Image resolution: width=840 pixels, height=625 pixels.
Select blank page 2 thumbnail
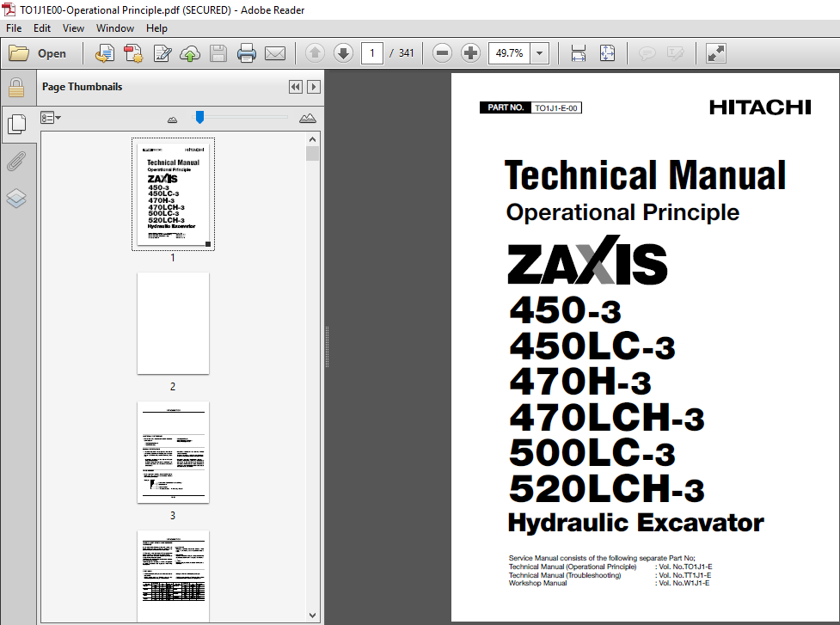[173, 323]
